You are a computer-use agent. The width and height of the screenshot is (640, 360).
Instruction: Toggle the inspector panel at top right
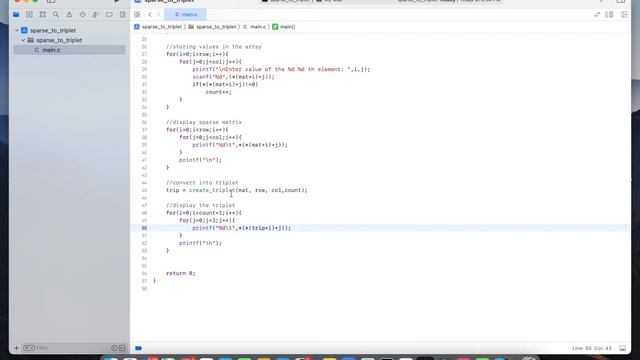click(621, 1)
